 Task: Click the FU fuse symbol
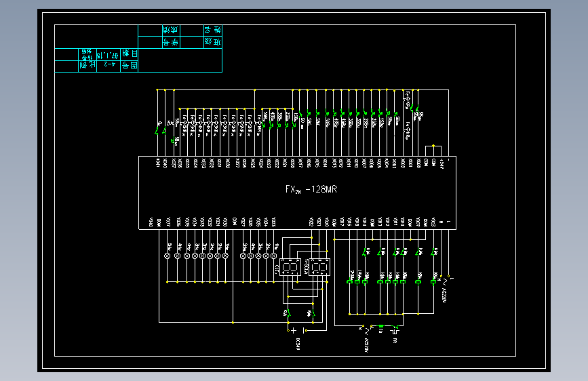pyautogui.click(x=381, y=326)
